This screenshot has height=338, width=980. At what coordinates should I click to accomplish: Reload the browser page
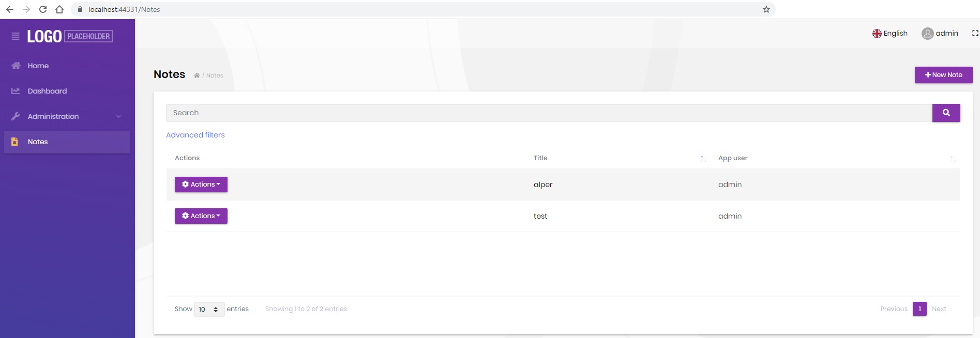tap(43, 9)
